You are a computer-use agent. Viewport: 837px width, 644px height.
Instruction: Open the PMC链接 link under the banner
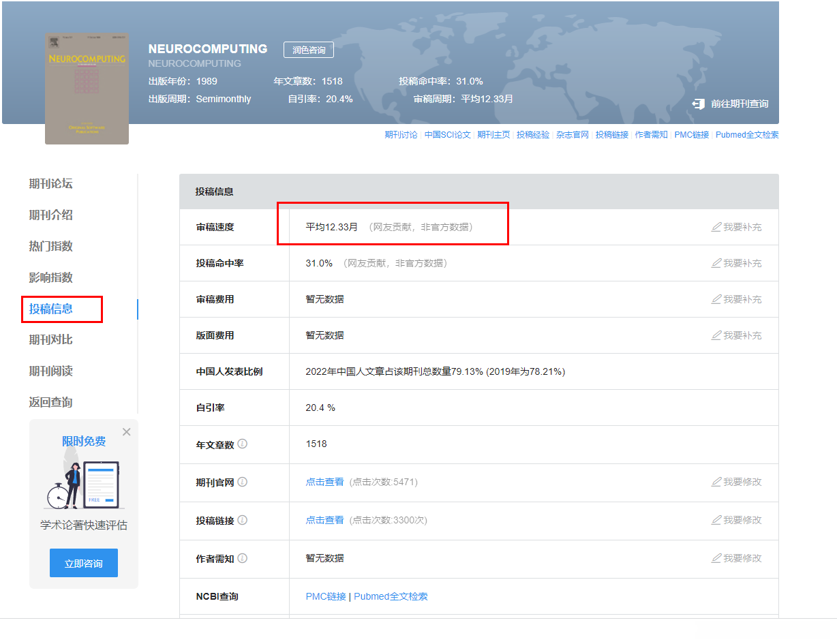(692, 135)
